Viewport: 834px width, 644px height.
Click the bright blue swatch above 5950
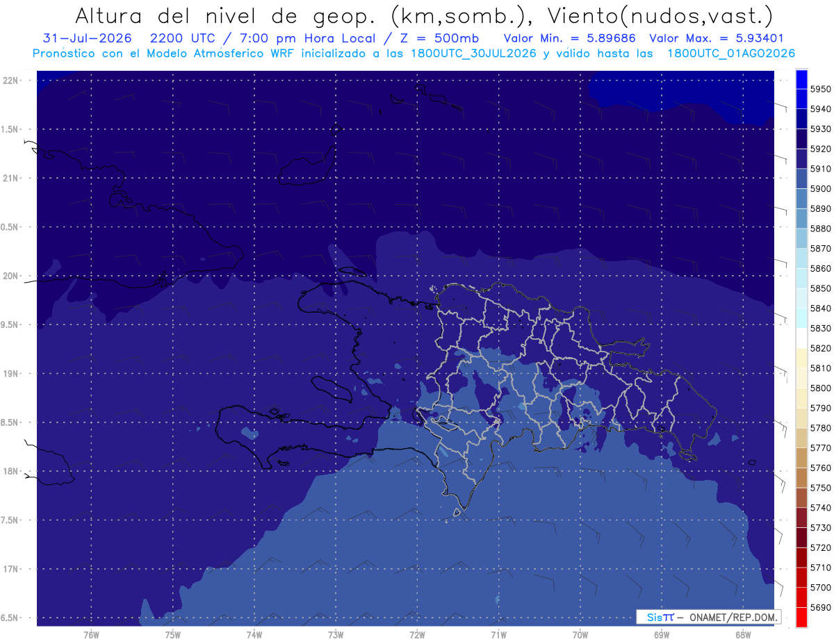click(801, 79)
